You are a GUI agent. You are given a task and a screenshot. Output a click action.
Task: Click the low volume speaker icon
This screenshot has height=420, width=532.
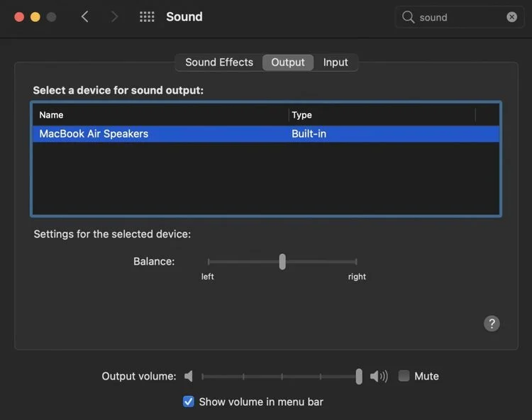pyautogui.click(x=189, y=376)
